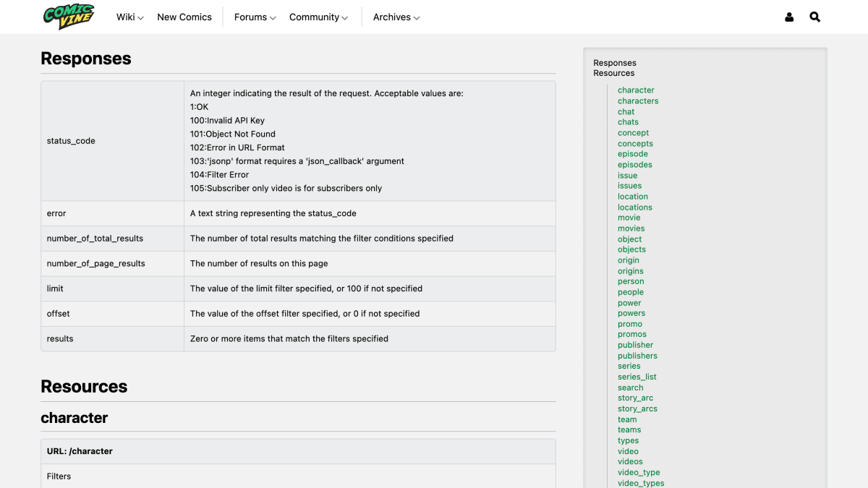Go to series_list resource link
The width and height of the screenshot is (868, 488).
click(637, 377)
